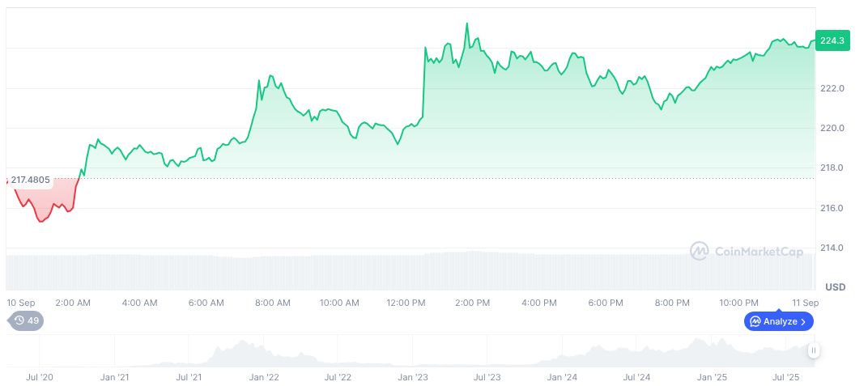Image resolution: width=868 pixels, height=386 pixels.
Task: Click the history clock icon badge showing 49
Action: [x=26, y=320]
